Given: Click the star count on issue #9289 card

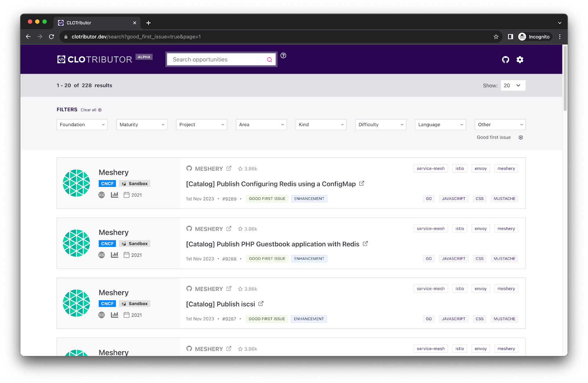Looking at the screenshot, I should click(x=247, y=169).
